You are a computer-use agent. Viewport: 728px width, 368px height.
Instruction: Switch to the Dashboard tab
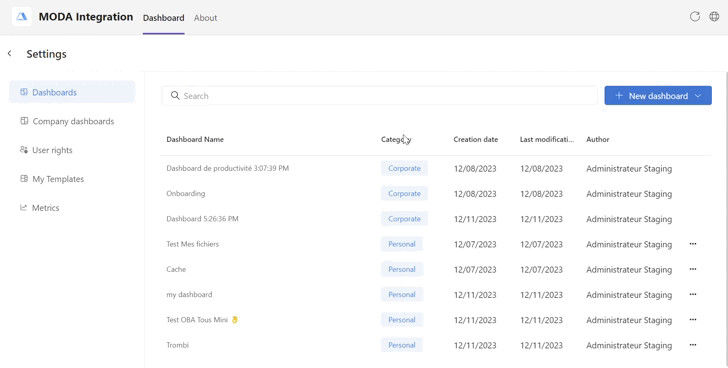point(163,18)
